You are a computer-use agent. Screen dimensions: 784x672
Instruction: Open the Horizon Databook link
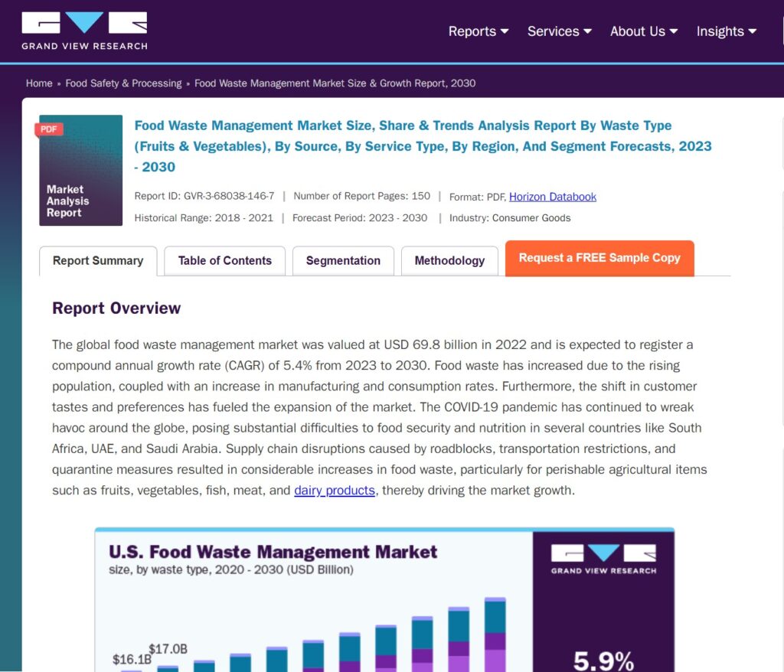point(552,197)
